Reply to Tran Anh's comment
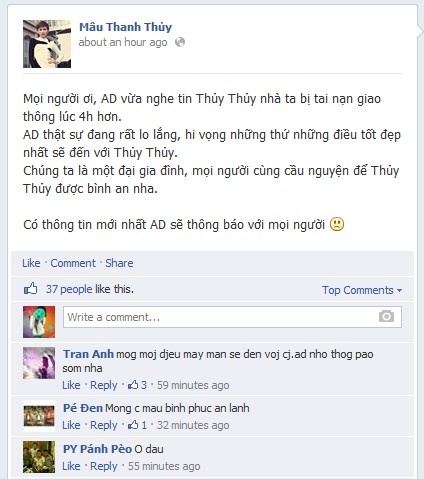The height and width of the screenshot is (479, 424). [104, 385]
